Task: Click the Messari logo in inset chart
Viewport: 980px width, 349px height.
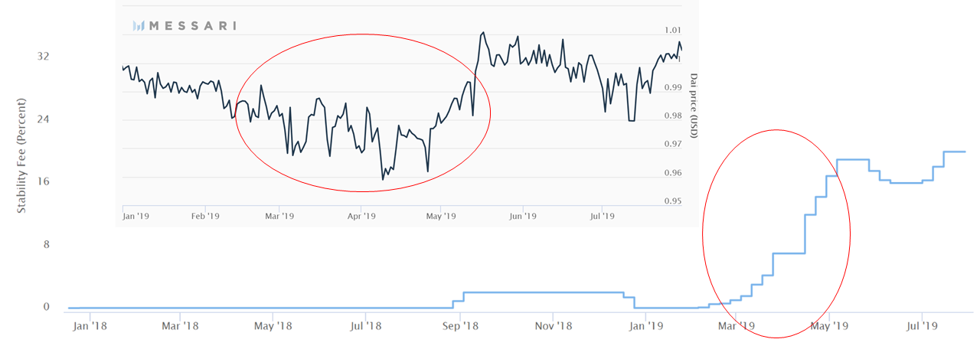Action: pyautogui.click(x=184, y=25)
